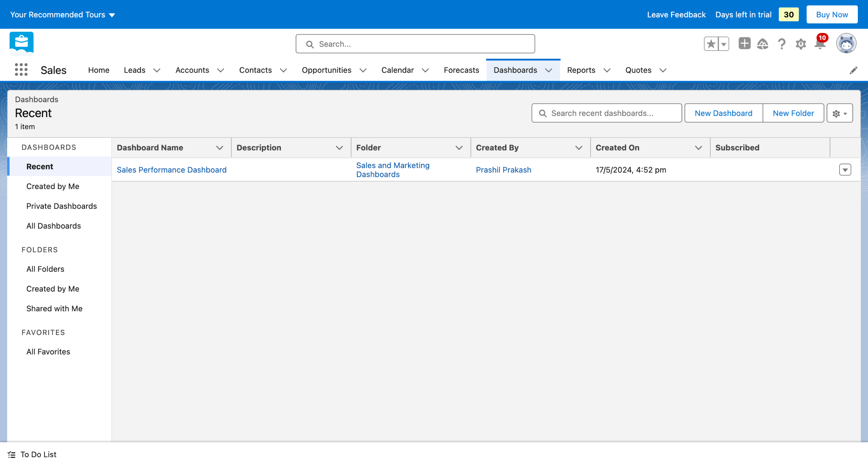The width and height of the screenshot is (868, 466).
Task: Switch to the Forecasts tab
Action: pos(461,70)
